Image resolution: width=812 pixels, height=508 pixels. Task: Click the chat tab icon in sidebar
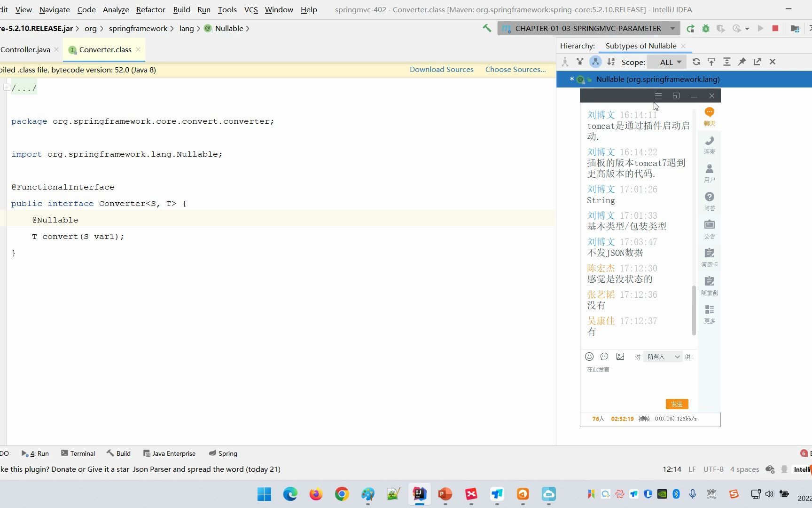[x=710, y=116]
